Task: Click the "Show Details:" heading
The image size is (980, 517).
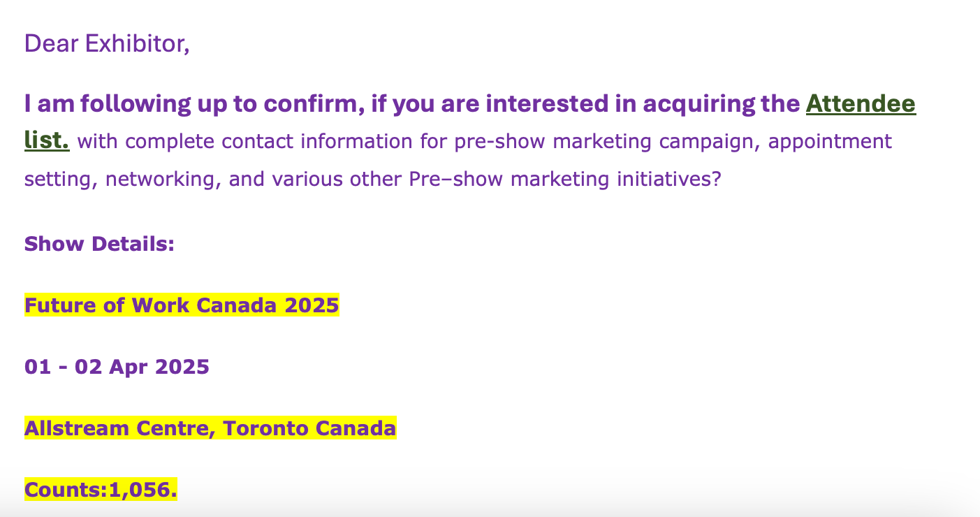Action: pyautogui.click(x=99, y=244)
